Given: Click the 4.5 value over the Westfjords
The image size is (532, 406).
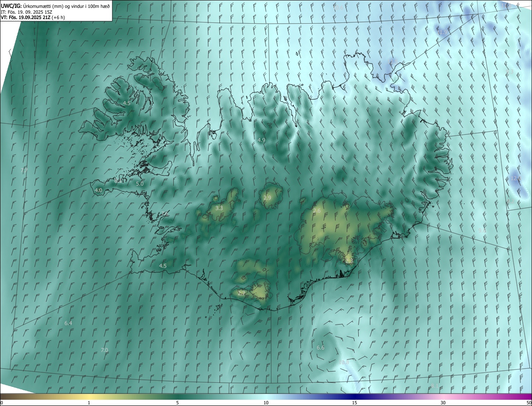Looking at the screenshot, I should pyautogui.click(x=127, y=103).
